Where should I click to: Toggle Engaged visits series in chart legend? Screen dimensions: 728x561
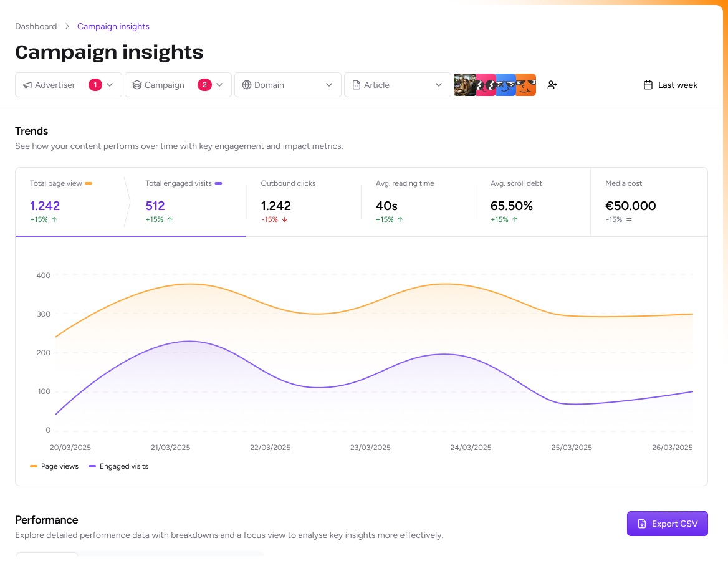click(x=118, y=466)
